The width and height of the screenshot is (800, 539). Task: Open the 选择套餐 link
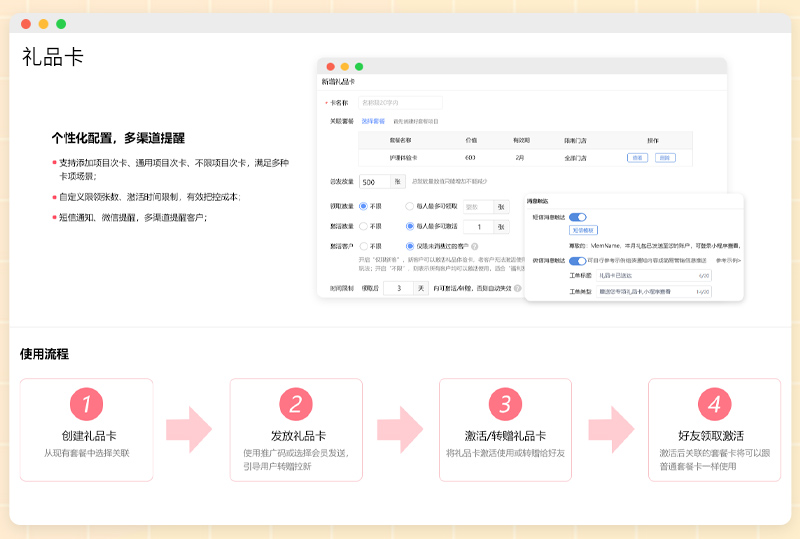[x=373, y=121]
